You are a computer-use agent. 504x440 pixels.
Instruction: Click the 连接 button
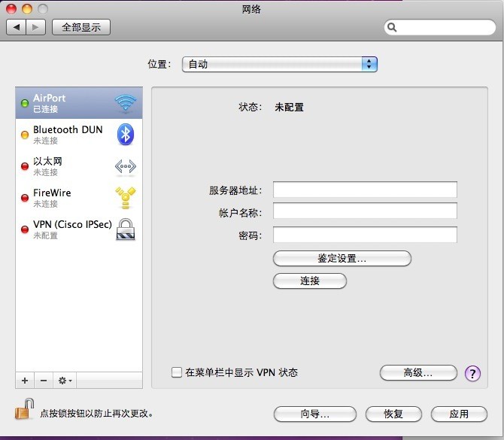(x=310, y=281)
